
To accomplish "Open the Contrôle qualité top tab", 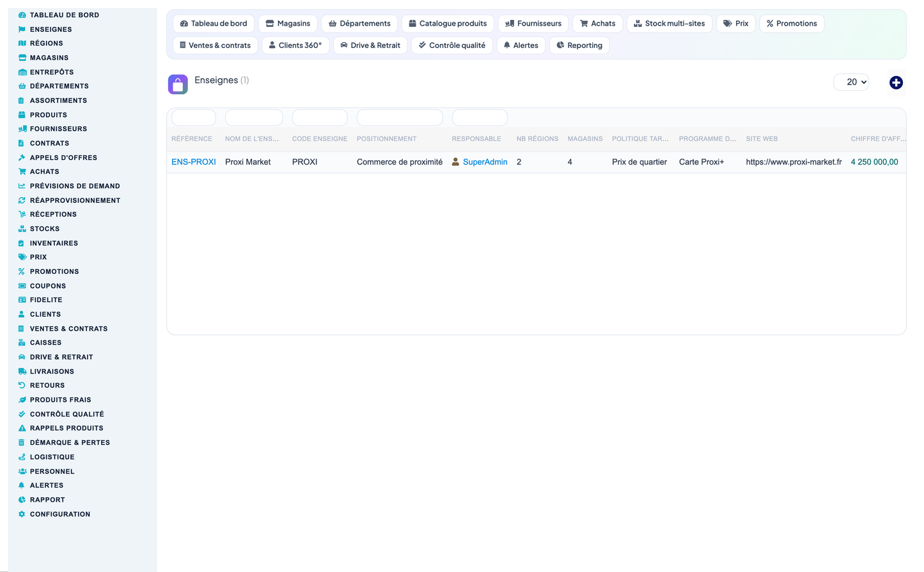I will point(451,45).
